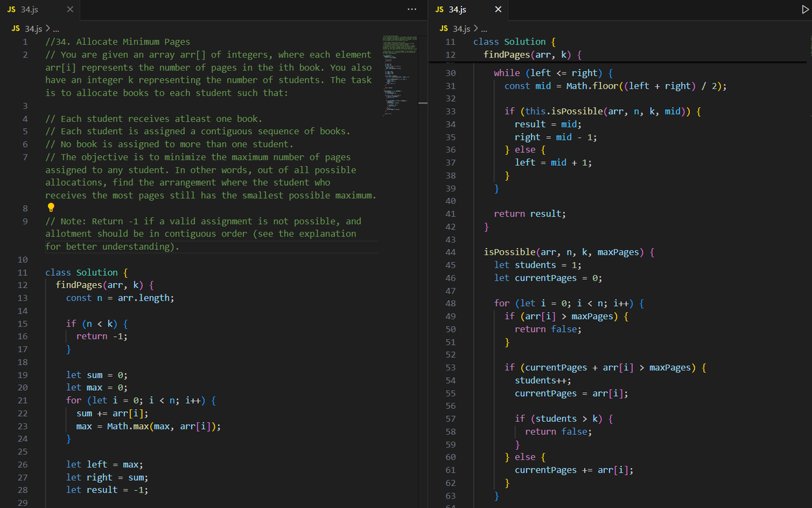Click the code 'let left = max;'
The height and width of the screenshot is (508, 812).
tap(104, 465)
